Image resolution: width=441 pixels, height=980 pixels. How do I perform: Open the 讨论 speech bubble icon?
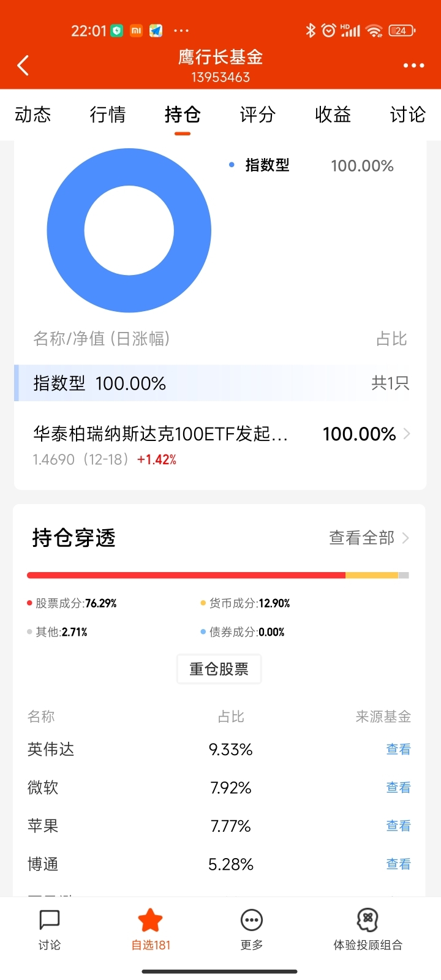pyautogui.click(x=49, y=920)
